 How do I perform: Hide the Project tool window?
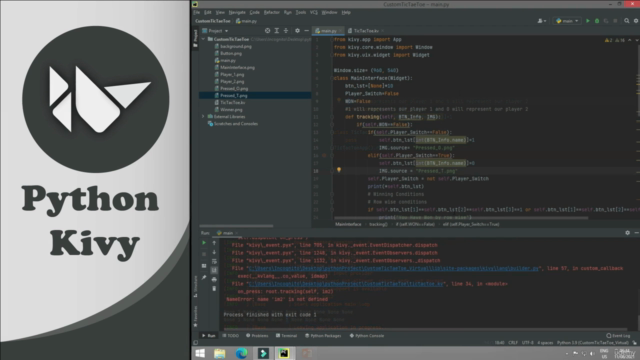tap(307, 31)
